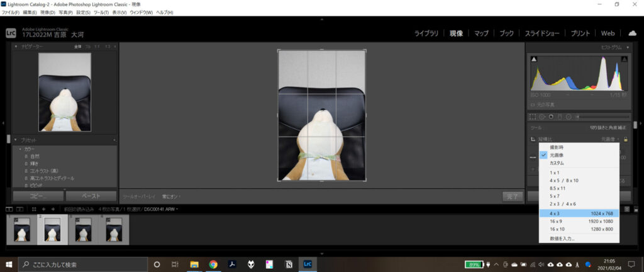Image resolution: width=644 pixels, height=272 pixels.
Task: Apply the 自然 color preset
Action: click(35, 157)
